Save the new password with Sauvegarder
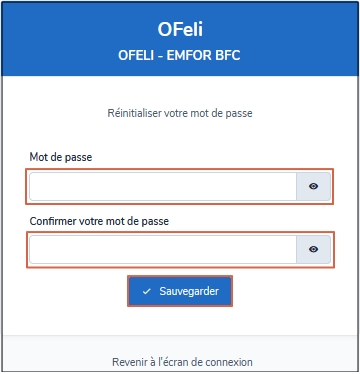 180,291
